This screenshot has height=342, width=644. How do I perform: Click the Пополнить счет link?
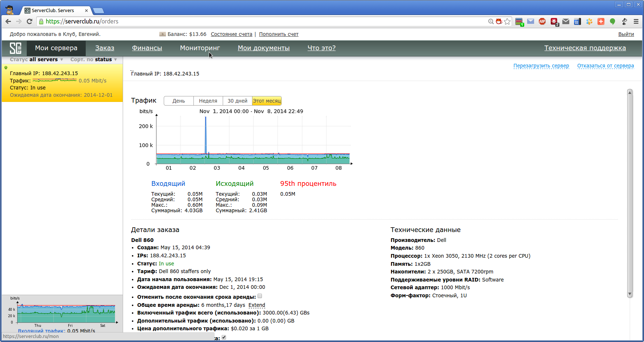pyautogui.click(x=279, y=34)
